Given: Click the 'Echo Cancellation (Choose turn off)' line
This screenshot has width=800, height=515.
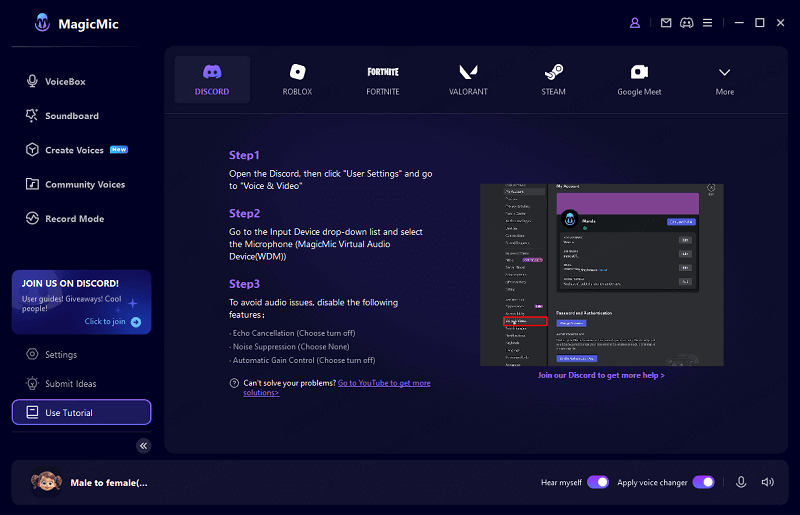Looking at the screenshot, I should 292,333.
